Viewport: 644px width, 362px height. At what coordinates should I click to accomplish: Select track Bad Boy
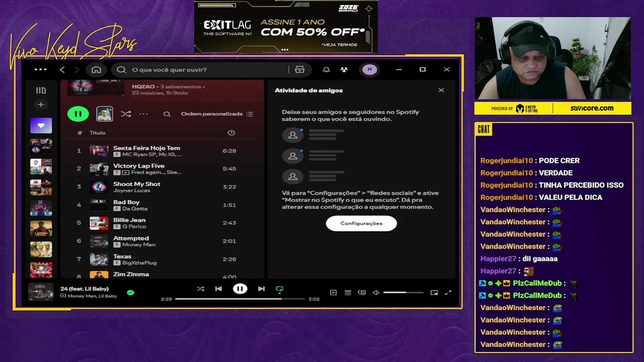point(126,202)
